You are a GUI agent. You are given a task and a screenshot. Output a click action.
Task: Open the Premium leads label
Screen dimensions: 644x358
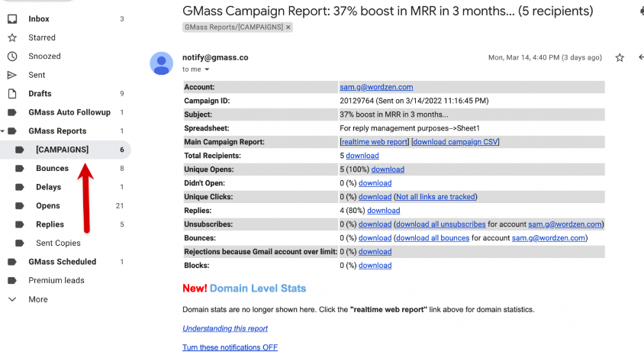[x=56, y=281]
